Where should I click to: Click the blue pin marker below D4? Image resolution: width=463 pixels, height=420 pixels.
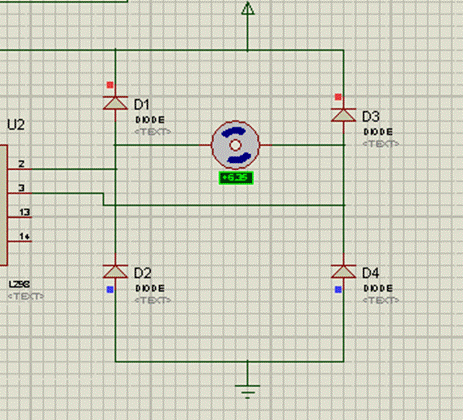pyautogui.click(x=338, y=290)
